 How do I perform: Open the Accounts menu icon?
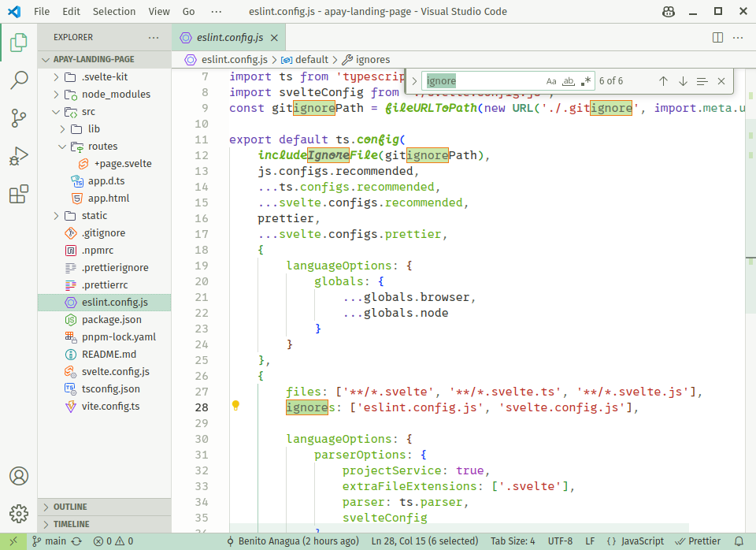point(19,476)
